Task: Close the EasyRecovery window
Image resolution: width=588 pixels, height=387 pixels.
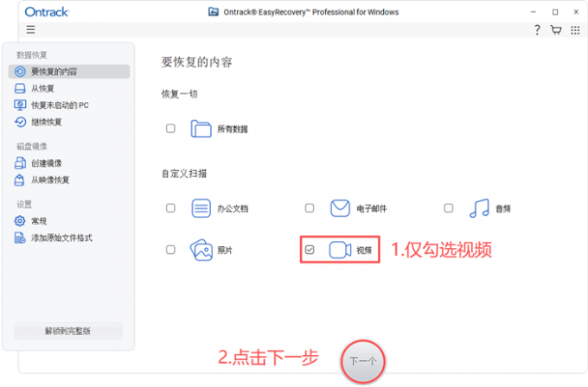Action: [576, 12]
